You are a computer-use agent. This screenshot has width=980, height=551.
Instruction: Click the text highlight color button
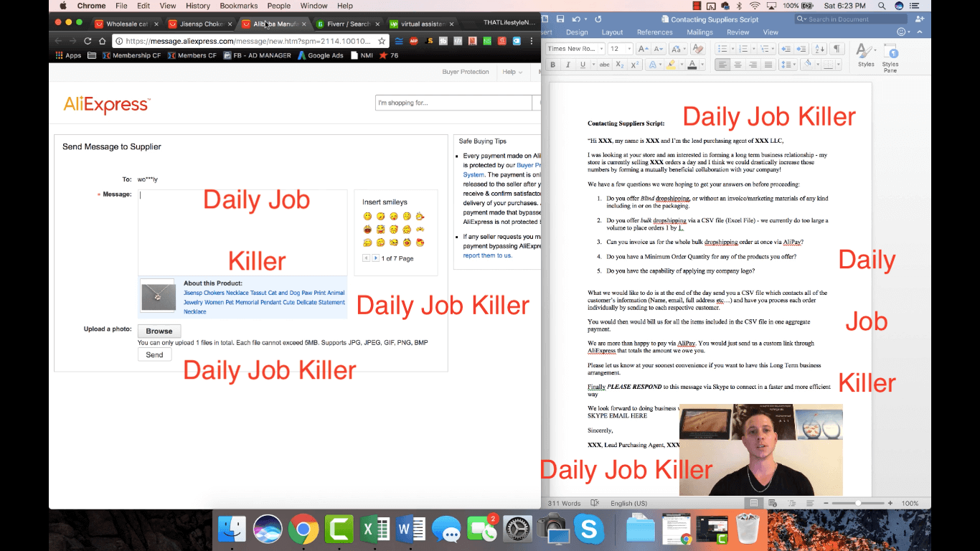(671, 65)
